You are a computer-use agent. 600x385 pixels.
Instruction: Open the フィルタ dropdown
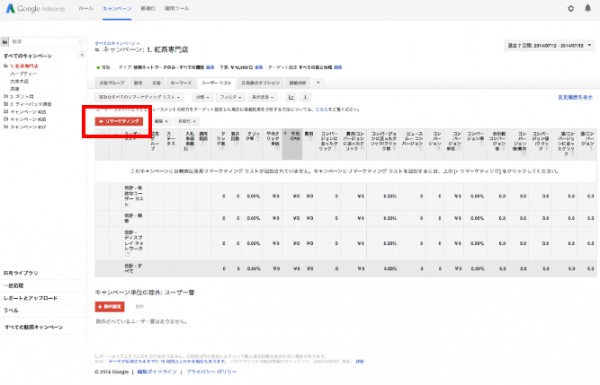(230, 97)
